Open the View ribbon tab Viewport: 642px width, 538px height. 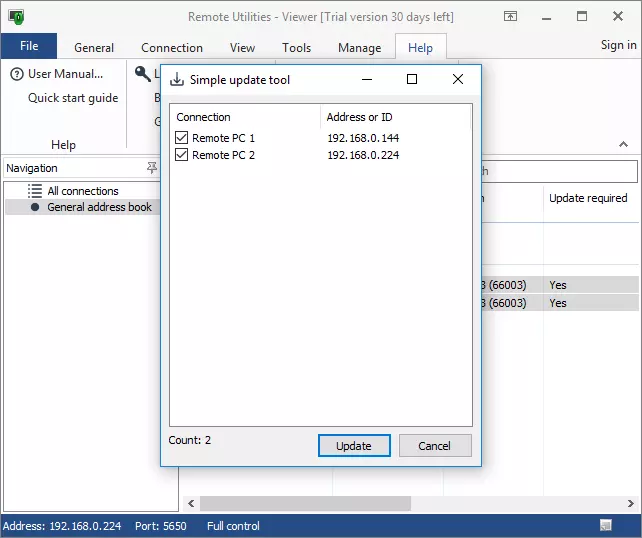(242, 47)
